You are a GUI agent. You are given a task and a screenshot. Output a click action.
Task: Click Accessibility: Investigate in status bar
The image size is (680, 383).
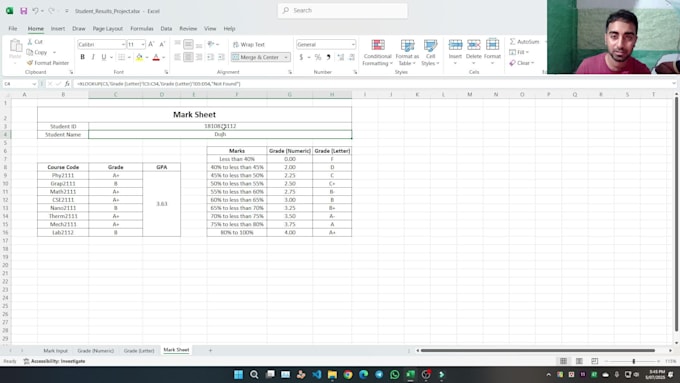55,361
